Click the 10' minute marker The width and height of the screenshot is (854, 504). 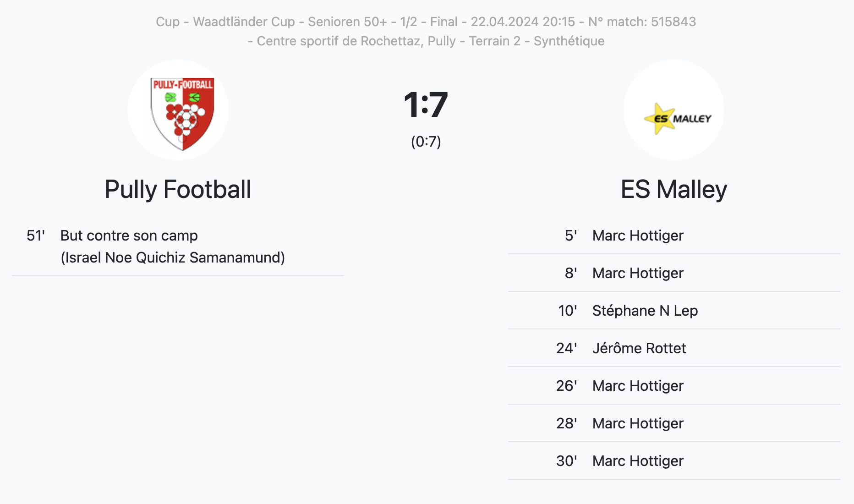(x=567, y=311)
